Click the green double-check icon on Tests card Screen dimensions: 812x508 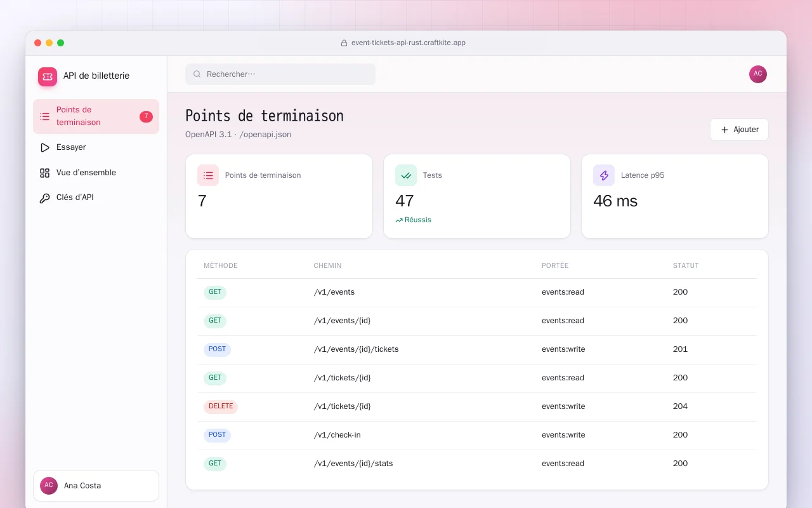point(406,175)
